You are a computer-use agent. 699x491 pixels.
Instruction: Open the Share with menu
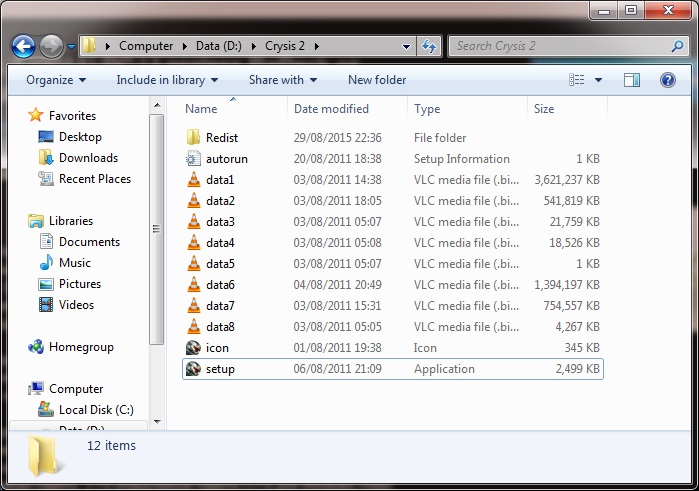click(283, 80)
